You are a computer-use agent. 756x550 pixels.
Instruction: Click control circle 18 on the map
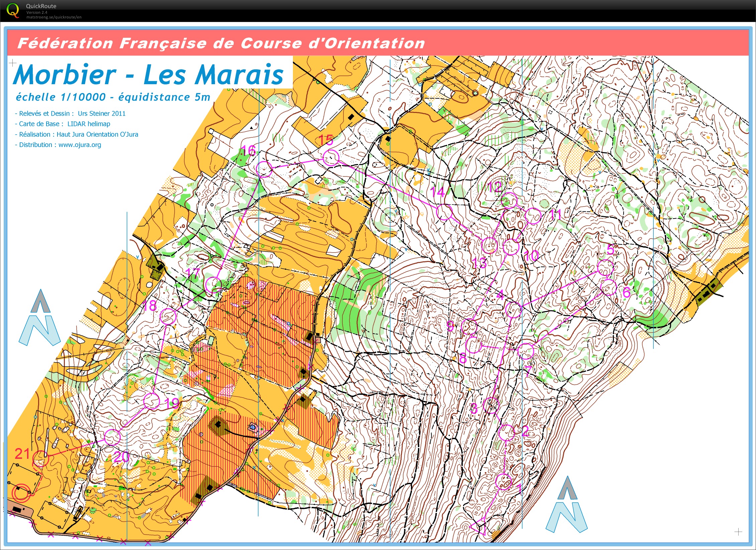click(x=168, y=316)
